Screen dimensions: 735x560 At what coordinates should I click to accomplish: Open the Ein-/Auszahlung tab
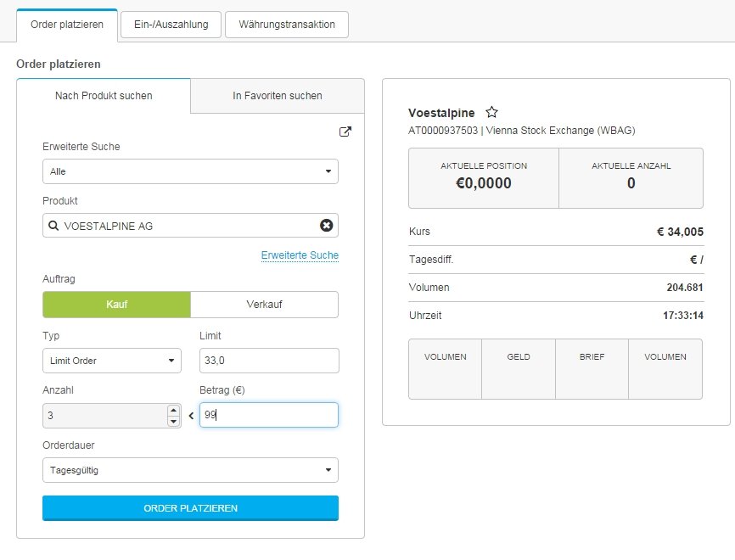tap(171, 25)
